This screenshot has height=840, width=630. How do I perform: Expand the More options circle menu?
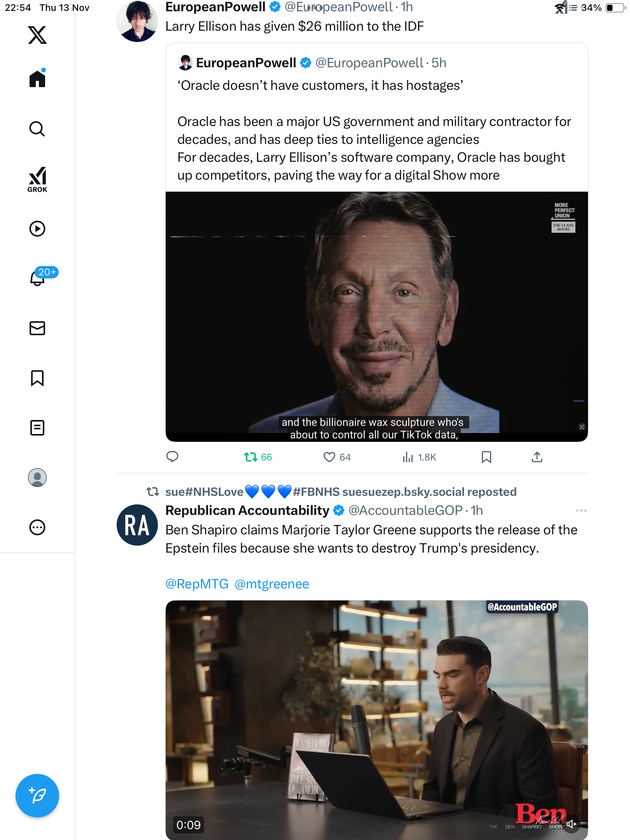(x=37, y=527)
